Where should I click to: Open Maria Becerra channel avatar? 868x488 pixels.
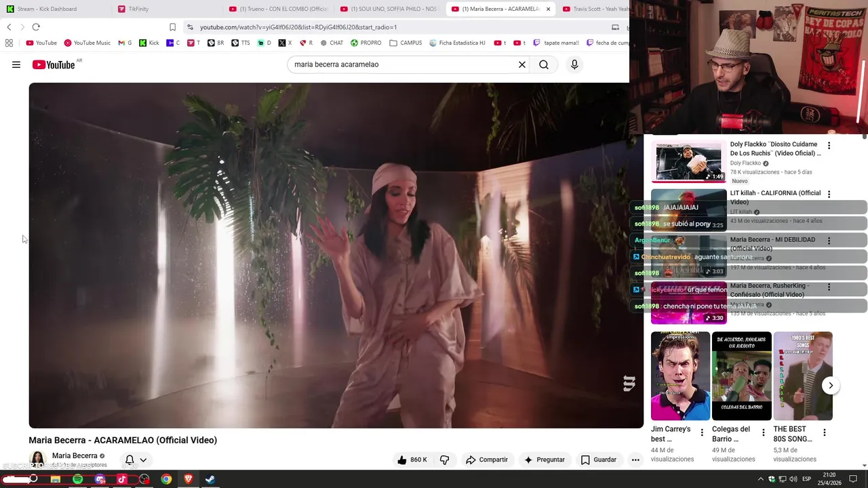point(38,459)
